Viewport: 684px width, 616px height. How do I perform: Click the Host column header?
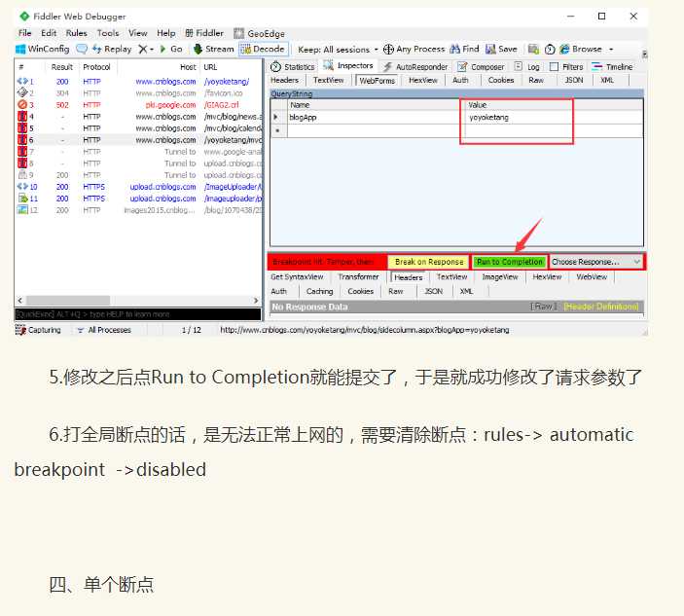pos(160,67)
